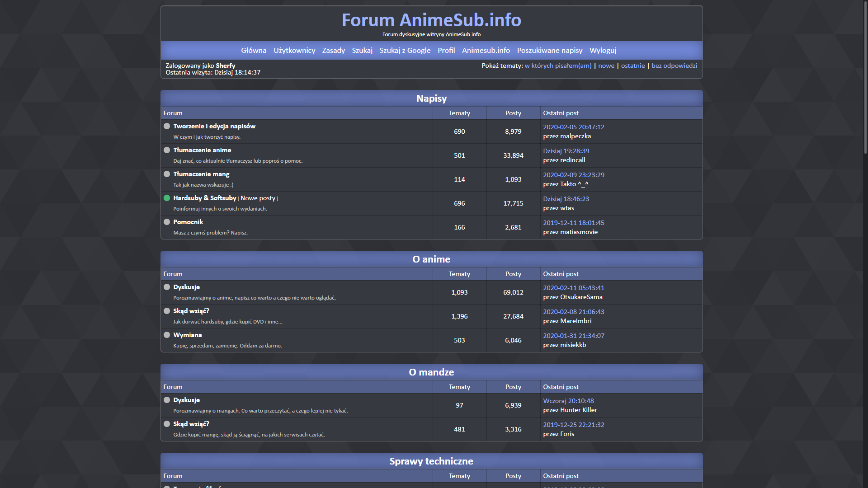The height and width of the screenshot is (488, 868).
Task: Click the Nowe posty label next to Hardsuby & Softsuby
Action: pyautogui.click(x=258, y=198)
